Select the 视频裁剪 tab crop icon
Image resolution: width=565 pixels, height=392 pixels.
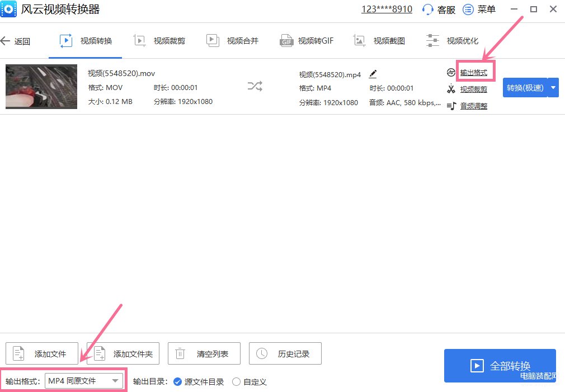click(x=139, y=41)
